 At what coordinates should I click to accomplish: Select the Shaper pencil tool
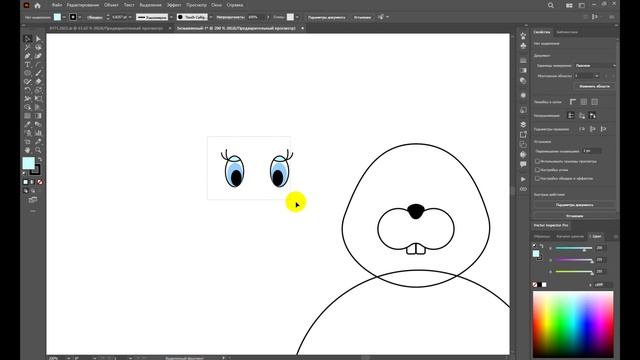(x=28, y=82)
